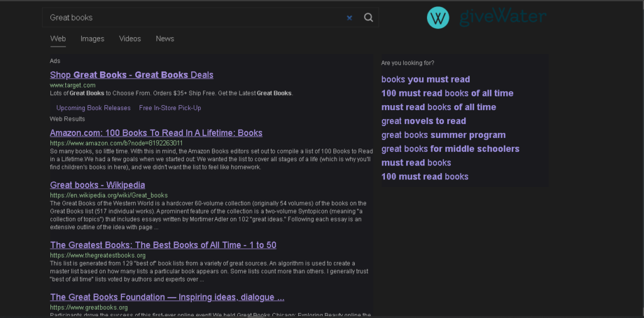Switch to the Videos tab
The width and height of the screenshot is (644, 318).
tap(130, 38)
